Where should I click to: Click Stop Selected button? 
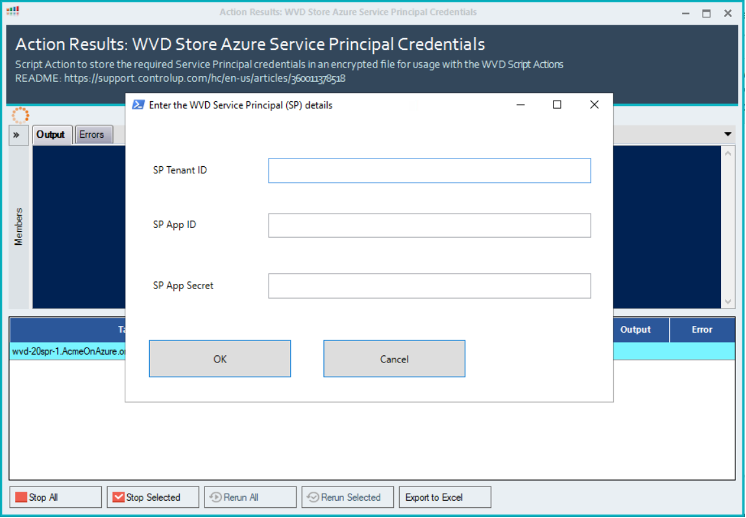(x=153, y=497)
